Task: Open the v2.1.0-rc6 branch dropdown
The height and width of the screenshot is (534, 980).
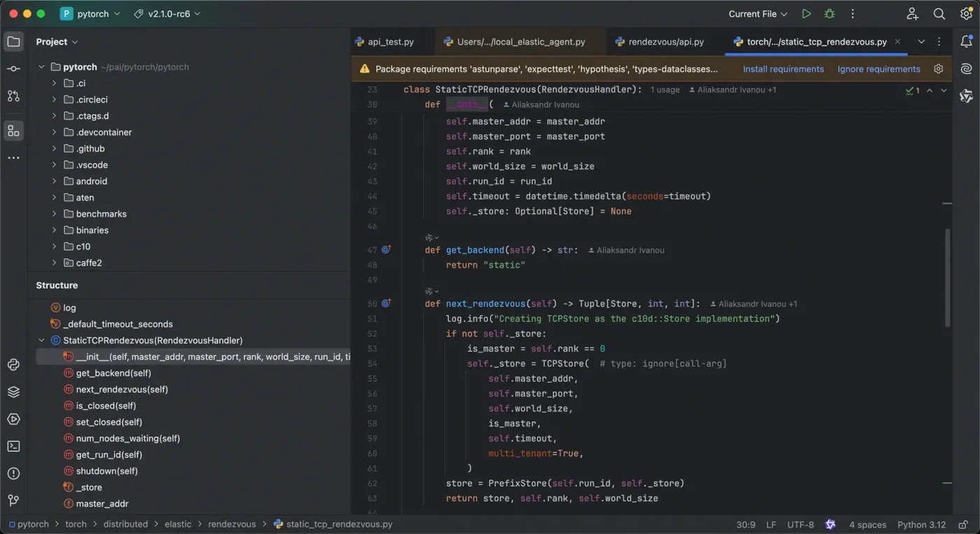Action: pyautogui.click(x=167, y=14)
